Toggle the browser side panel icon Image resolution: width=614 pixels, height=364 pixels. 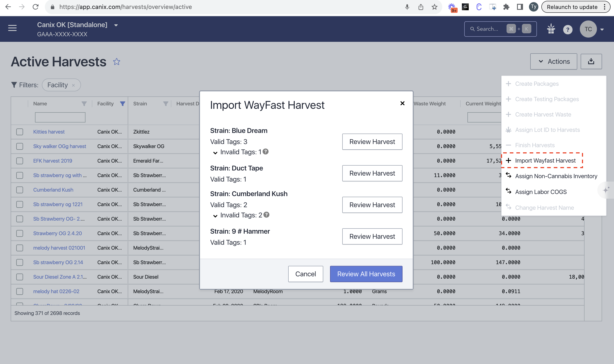pyautogui.click(x=520, y=7)
